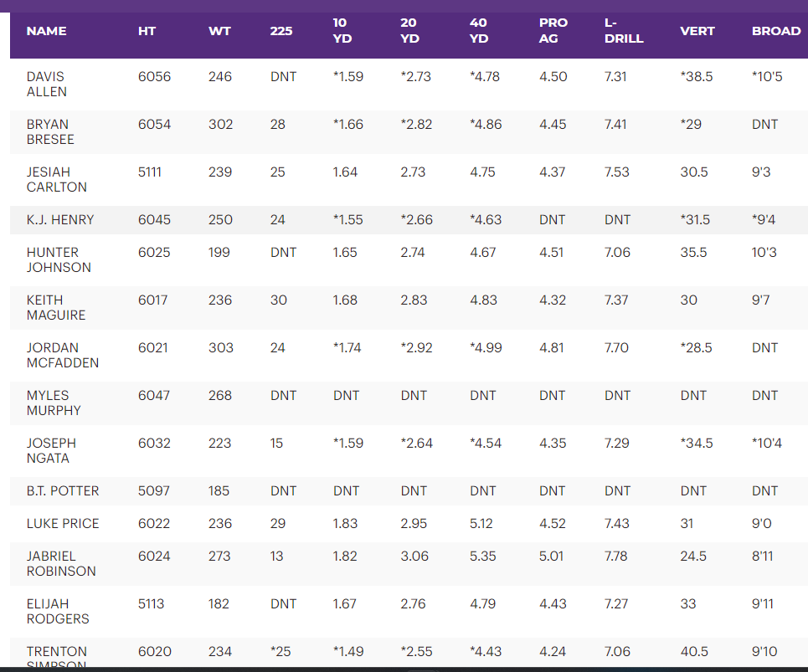The height and width of the screenshot is (672, 808).
Task: Select Myles Murphy's name cell
Action: click(54, 403)
